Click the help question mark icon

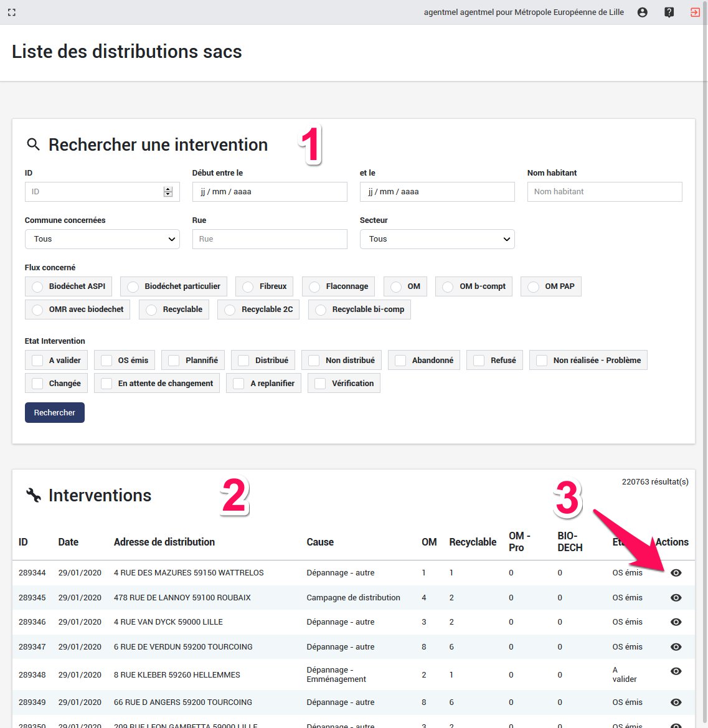[669, 12]
